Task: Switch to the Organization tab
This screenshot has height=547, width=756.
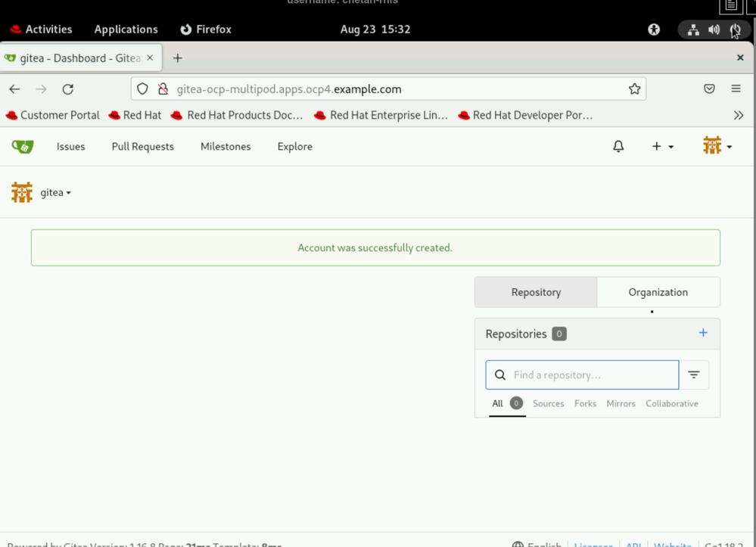Action: point(658,292)
